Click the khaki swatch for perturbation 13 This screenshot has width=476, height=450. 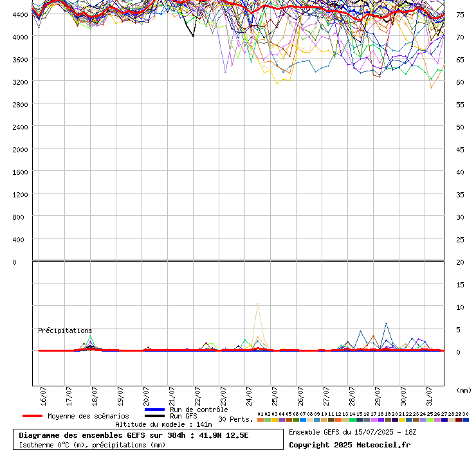click(x=345, y=420)
